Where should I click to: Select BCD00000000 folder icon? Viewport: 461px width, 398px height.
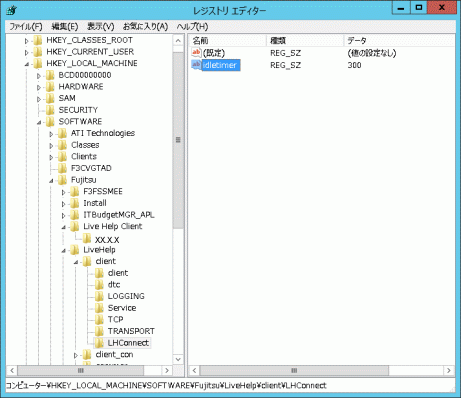[50, 75]
